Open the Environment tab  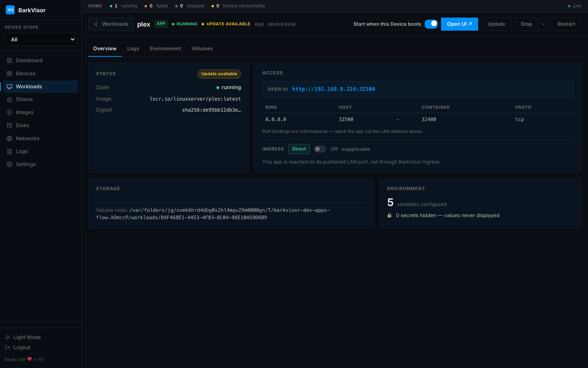pyautogui.click(x=165, y=48)
